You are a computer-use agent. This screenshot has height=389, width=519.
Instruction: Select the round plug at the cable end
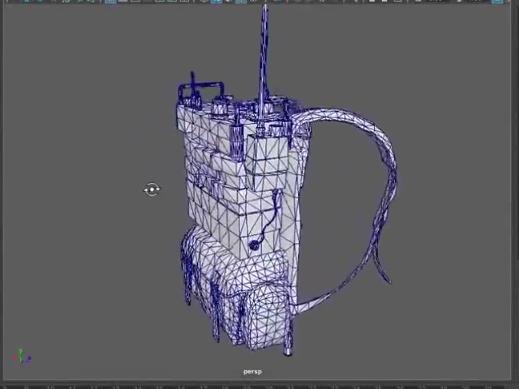pyautogui.click(x=254, y=245)
